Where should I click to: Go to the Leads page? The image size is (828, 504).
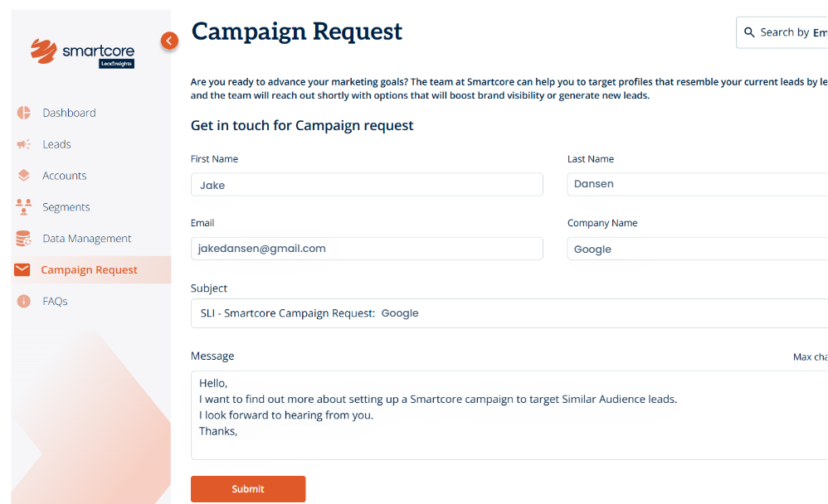56,144
